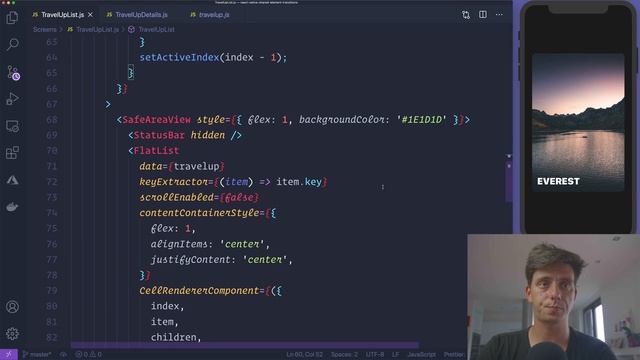Click 'StatusBar' tag on line 69
The image size is (640, 360).
tap(159, 135)
